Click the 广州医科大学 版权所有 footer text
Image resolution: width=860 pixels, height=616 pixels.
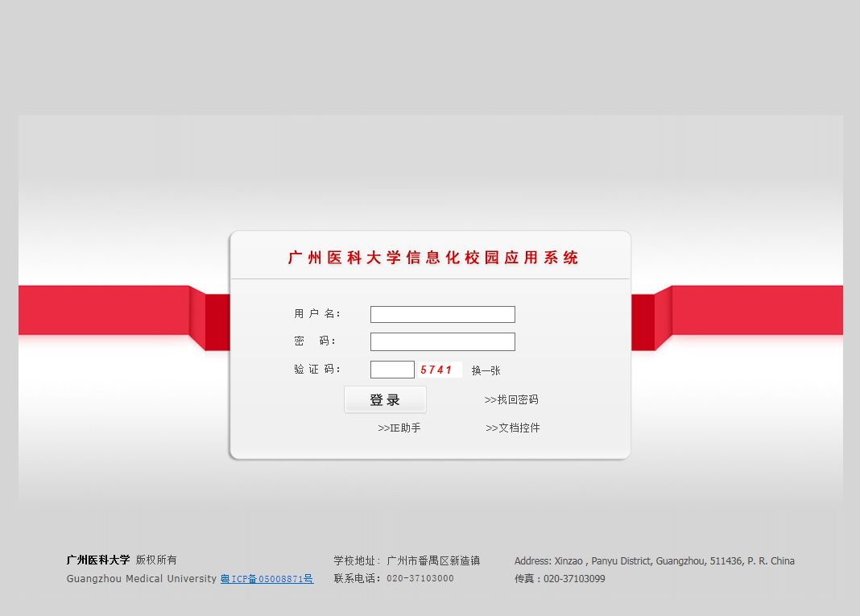(122, 560)
